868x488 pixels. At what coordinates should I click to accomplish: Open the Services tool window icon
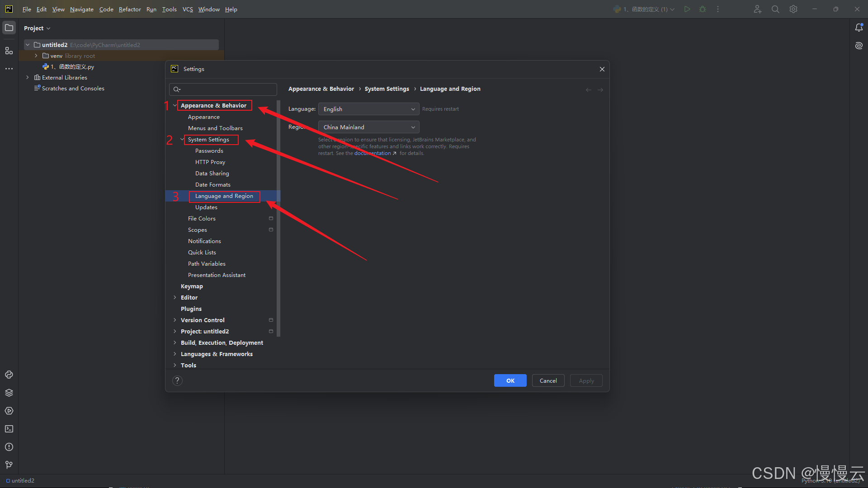tap(9, 411)
